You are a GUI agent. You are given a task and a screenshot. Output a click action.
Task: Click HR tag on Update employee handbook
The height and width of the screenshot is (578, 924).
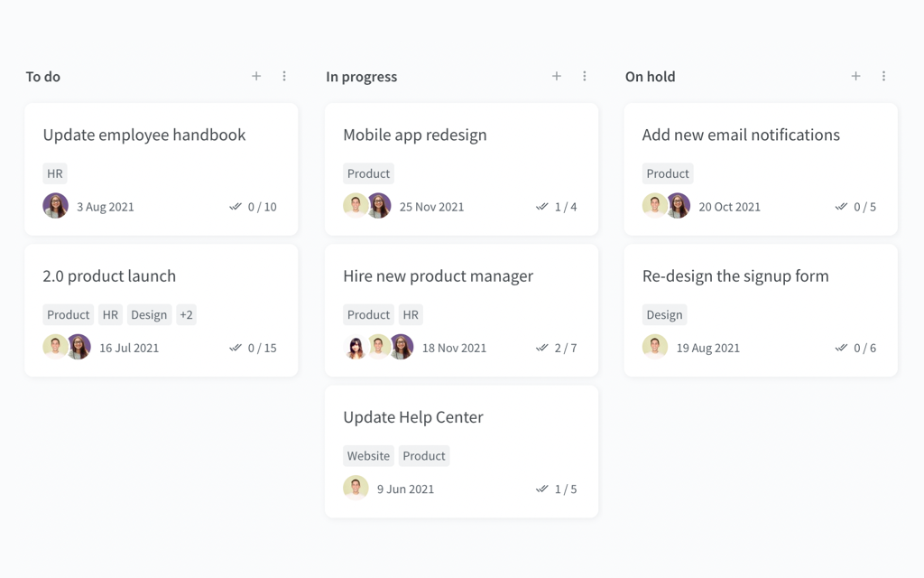point(55,173)
